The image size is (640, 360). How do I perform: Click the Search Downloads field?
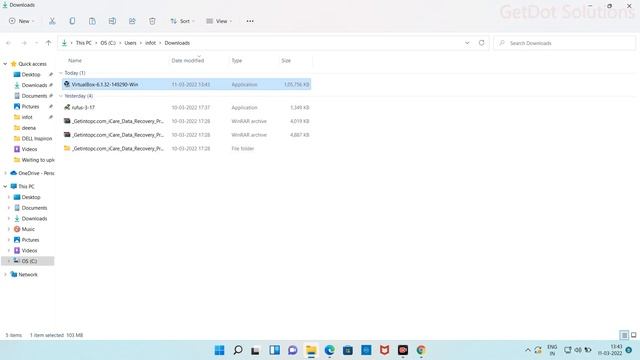tap(565, 43)
